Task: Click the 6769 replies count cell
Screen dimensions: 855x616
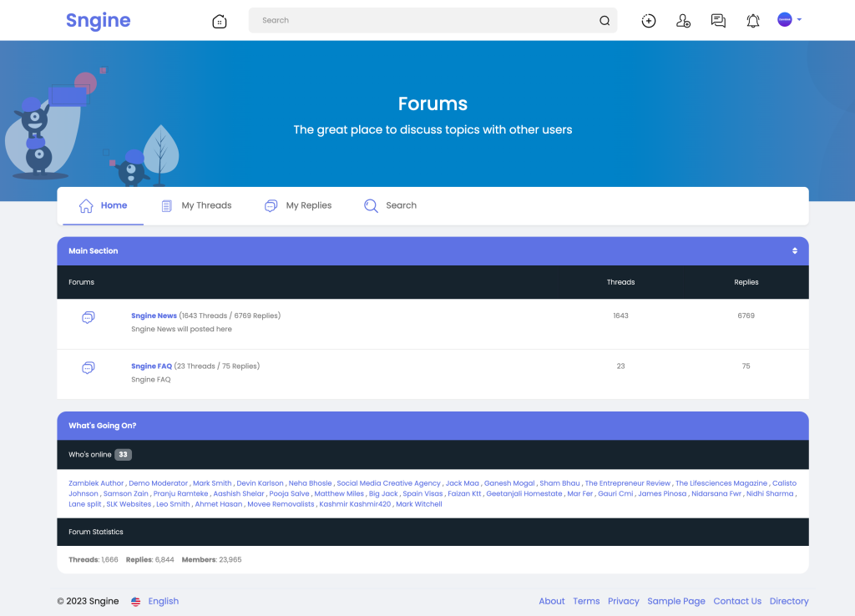Action: point(746,316)
